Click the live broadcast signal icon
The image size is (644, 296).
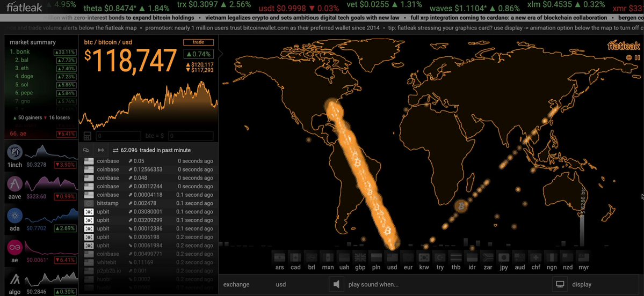[100, 150]
